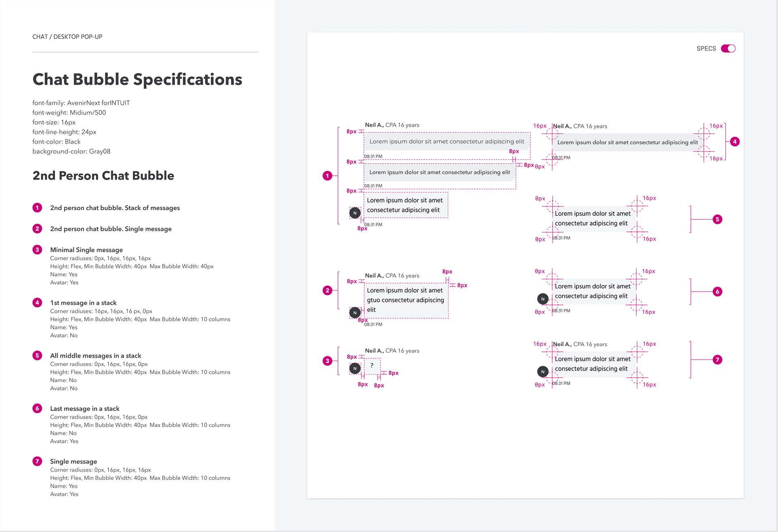
Task: Select the Chat Bubble Specifications heading
Action: (137, 80)
